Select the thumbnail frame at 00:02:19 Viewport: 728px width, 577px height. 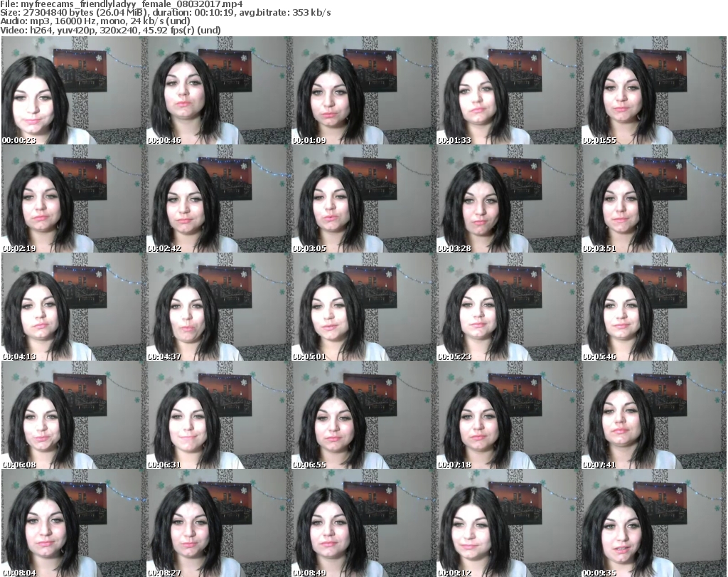74,198
